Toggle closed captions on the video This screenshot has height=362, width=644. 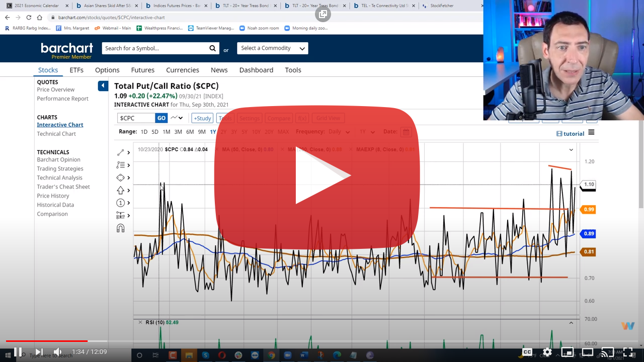[x=527, y=352]
